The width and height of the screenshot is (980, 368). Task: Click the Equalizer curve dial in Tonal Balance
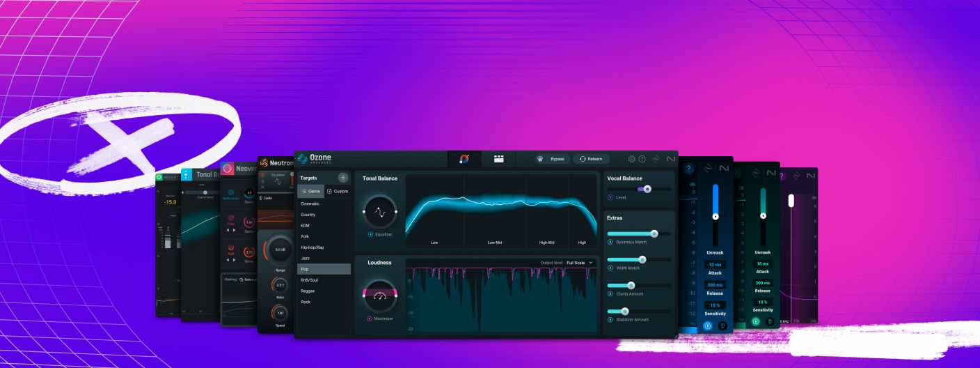click(379, 211)
